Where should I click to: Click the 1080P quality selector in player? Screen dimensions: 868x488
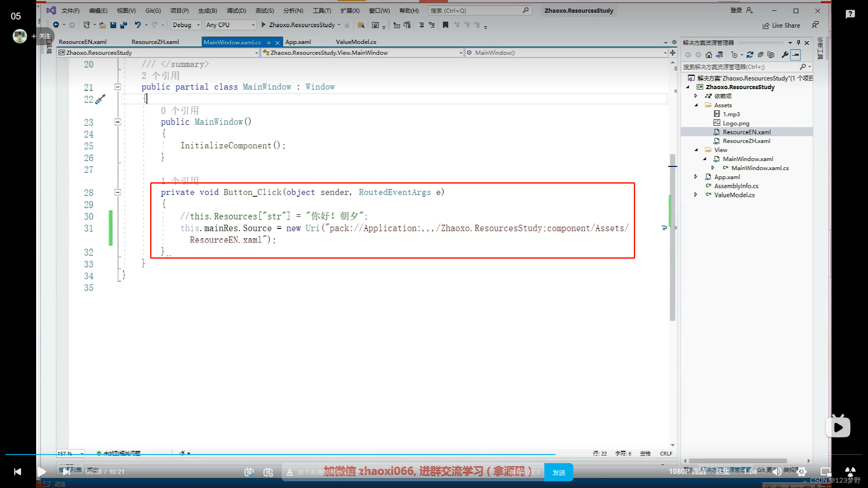(x=688, y=472)
